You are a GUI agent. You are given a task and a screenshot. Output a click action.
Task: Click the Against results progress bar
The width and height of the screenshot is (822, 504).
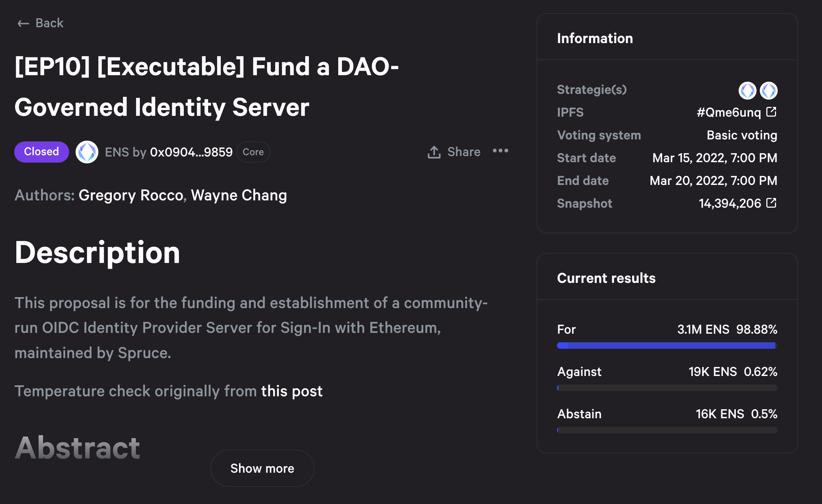click(667, 388)
